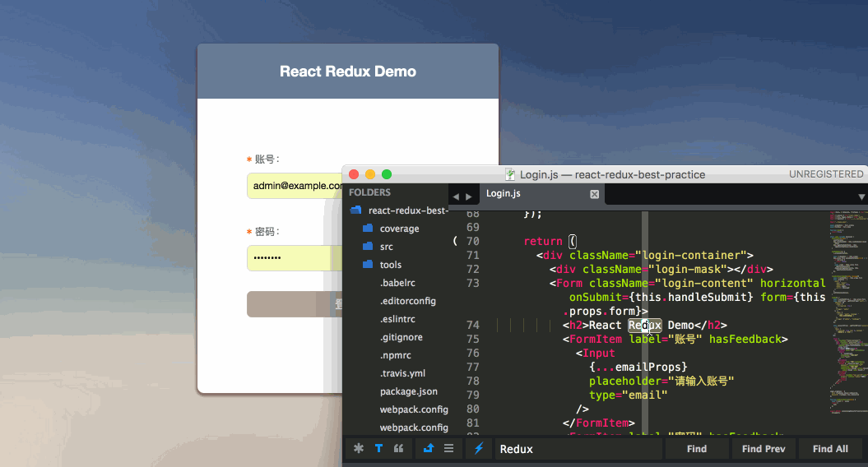
Task: Close the Sublime Text window
Action: pos(354,174)
